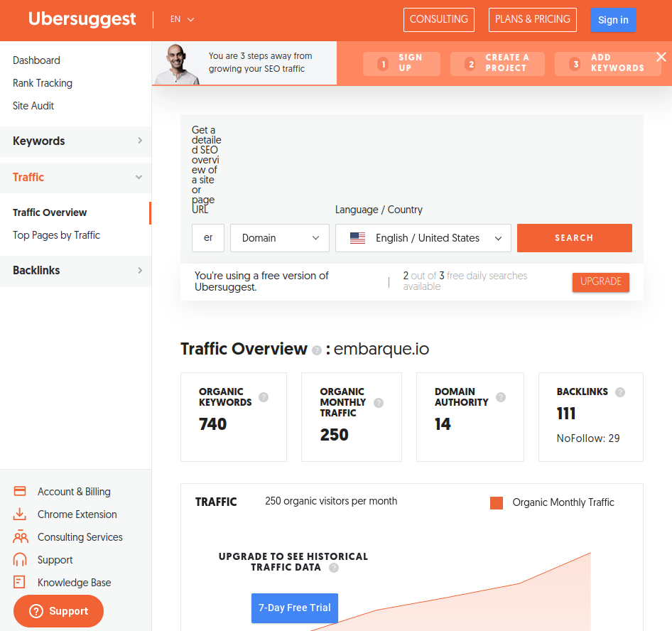672x631 pixels.
Task: Start the 7-Day Free Trial
Action: tap(295, 608)
